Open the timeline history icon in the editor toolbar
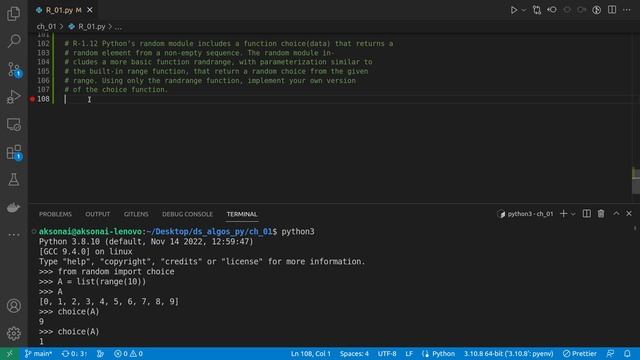640x360 pixels. tap(596, 10)
